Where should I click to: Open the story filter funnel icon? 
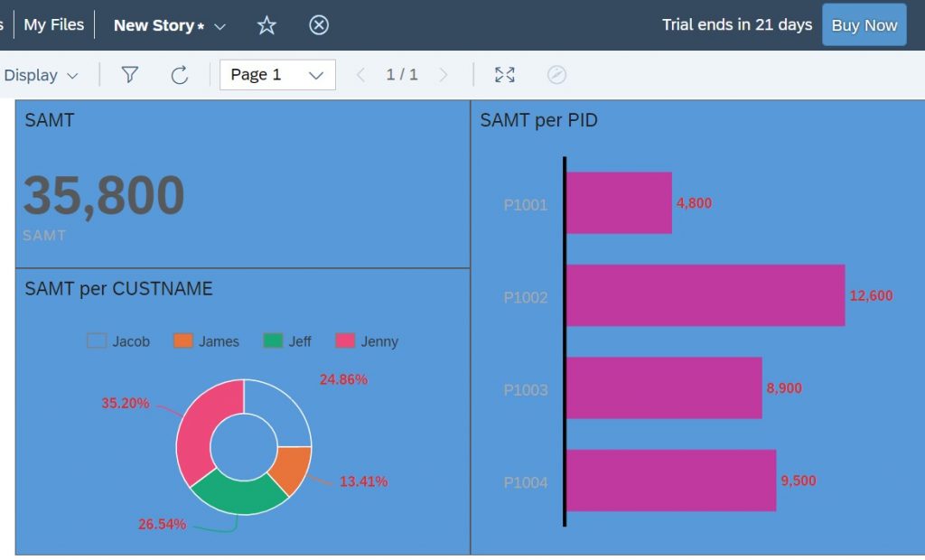pos(130,75)
